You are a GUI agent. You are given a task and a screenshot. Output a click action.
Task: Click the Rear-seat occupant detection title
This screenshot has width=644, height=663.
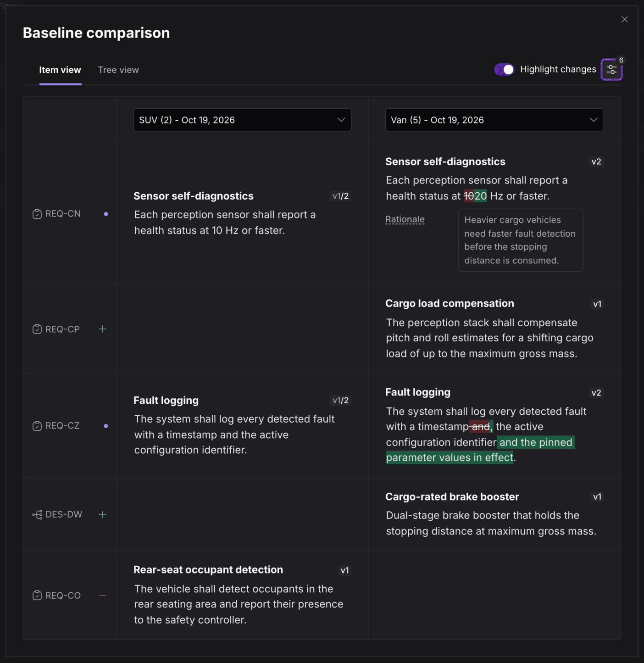[x=208, y=569]
